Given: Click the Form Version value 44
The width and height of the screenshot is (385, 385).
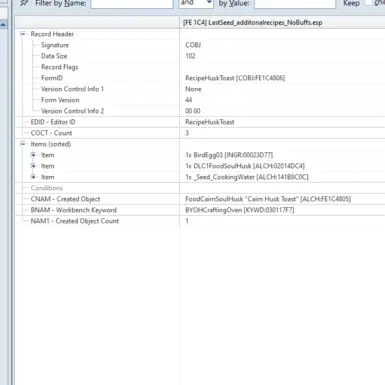Looking at the screenshot, I should tap(189, 100).
